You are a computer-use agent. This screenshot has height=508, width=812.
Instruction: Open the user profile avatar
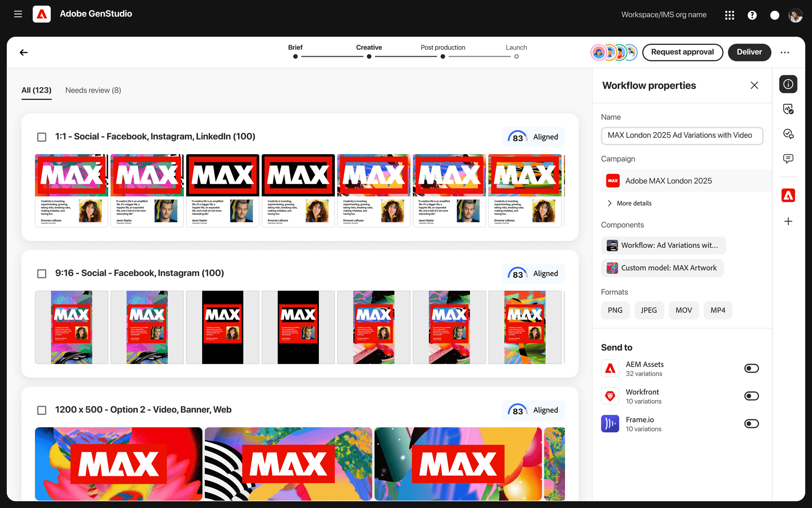point(796,15)
